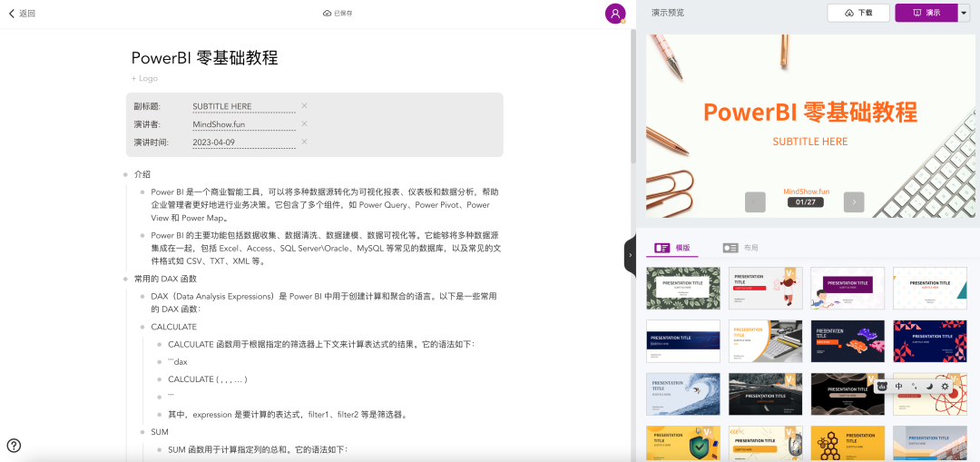Open the help question mark icon
980x462 pixels.
click(x=14, y=445)
